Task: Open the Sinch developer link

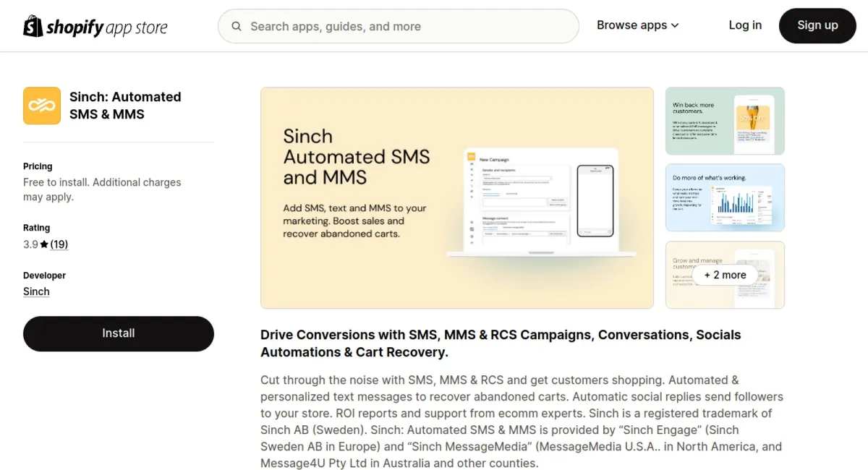Action: [x=36, y=291]
